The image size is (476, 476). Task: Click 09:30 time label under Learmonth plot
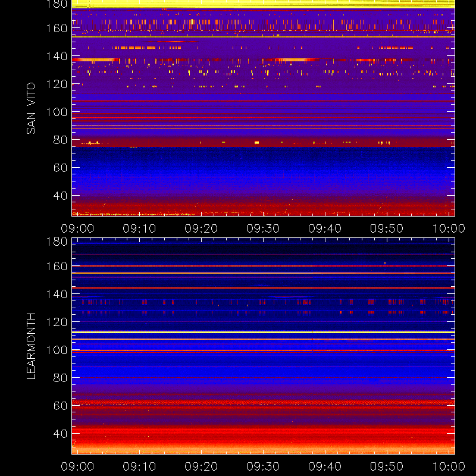click(263, 466)
